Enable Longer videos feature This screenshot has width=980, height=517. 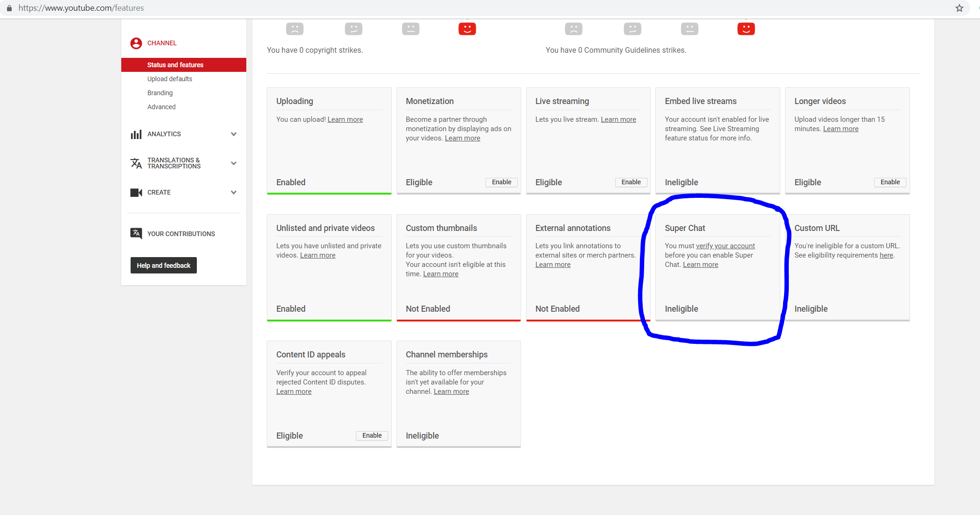tap(890, 182)
